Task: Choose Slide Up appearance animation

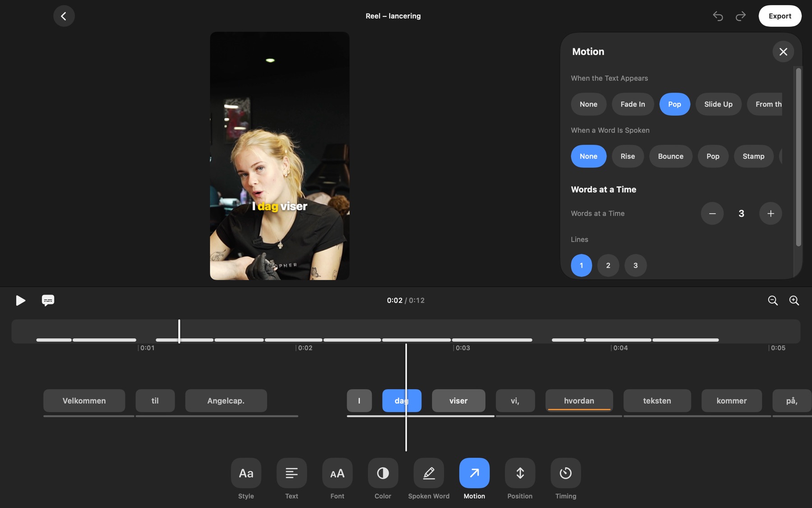Action: 718,104
